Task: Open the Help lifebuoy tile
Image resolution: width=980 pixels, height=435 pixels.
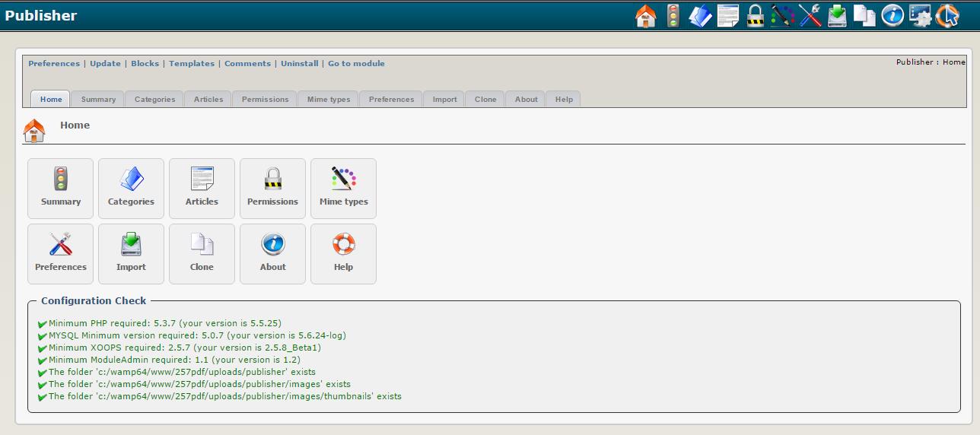Action: (x=343, y=254)
